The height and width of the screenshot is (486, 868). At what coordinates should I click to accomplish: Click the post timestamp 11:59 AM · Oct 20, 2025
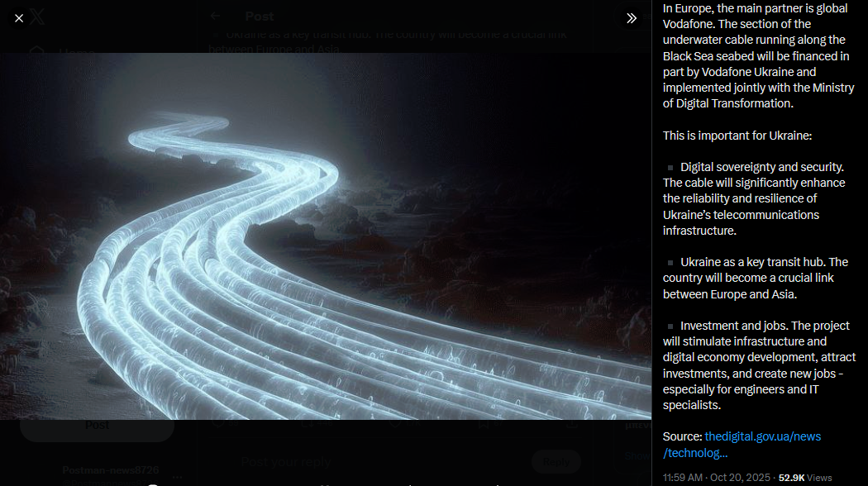[x=717, y=477]
